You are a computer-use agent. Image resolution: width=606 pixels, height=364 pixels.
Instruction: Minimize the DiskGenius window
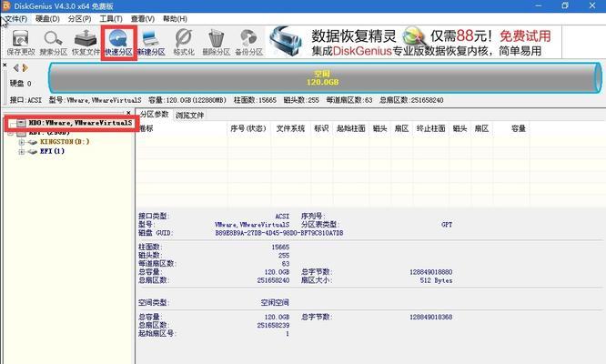click(x=539, y=5)
